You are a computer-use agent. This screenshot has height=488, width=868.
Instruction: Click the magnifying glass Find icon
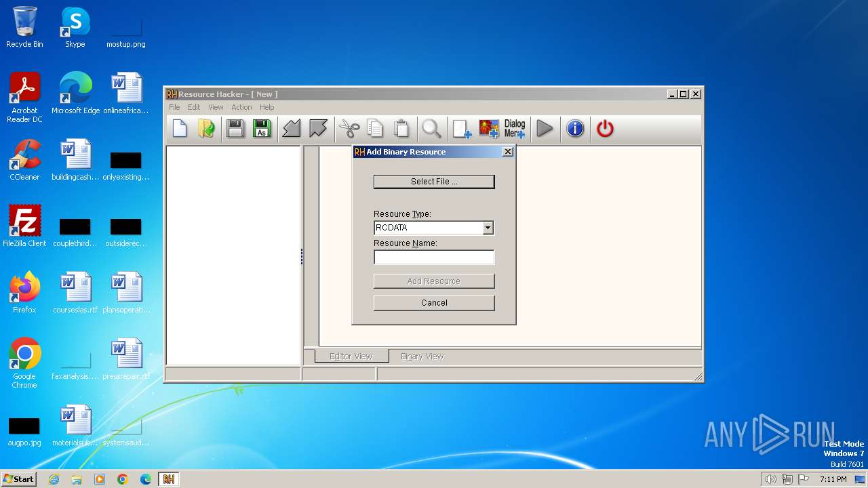pos(431,128)
